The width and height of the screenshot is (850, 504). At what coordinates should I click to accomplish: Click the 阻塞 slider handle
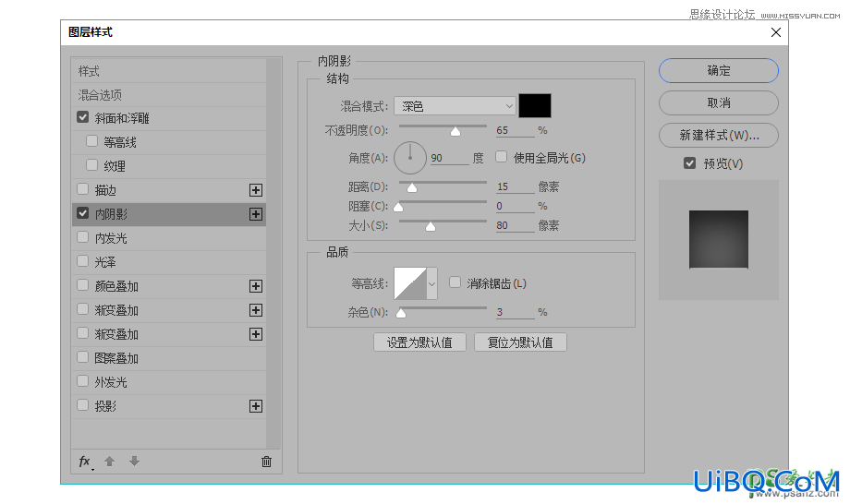398,208
